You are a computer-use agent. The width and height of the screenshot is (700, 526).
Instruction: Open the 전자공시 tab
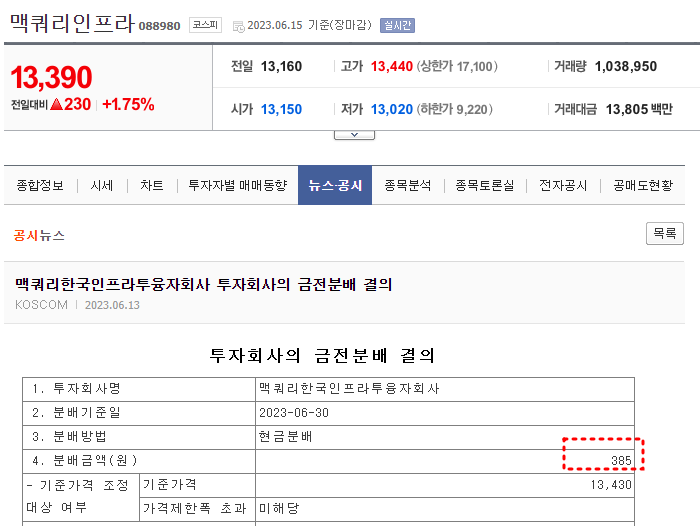(563, 185)
